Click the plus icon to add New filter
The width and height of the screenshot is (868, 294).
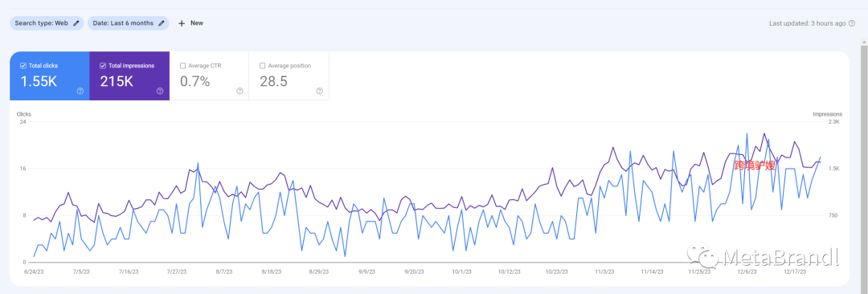tap(182, 23)
